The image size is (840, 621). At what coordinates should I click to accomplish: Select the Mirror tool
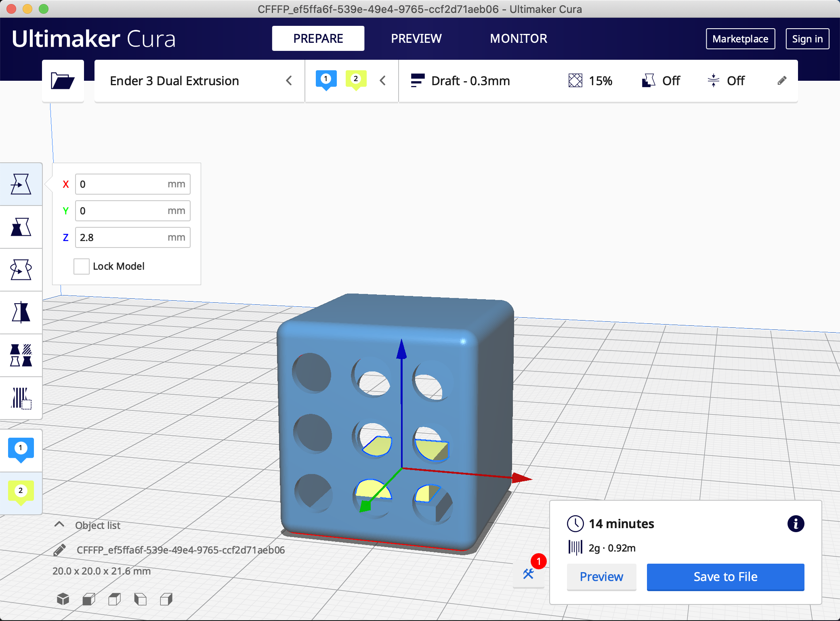21,313
